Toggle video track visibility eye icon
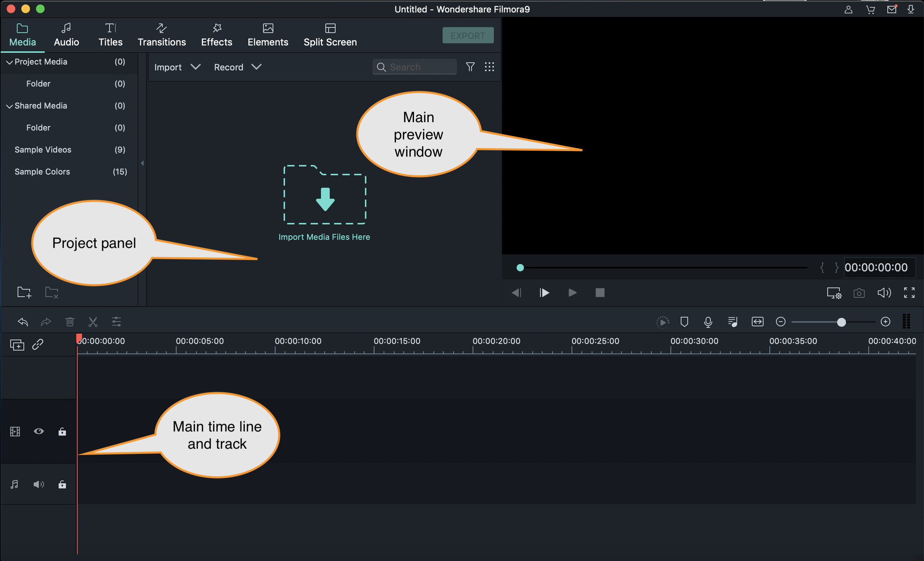 [x=38, y=432]
